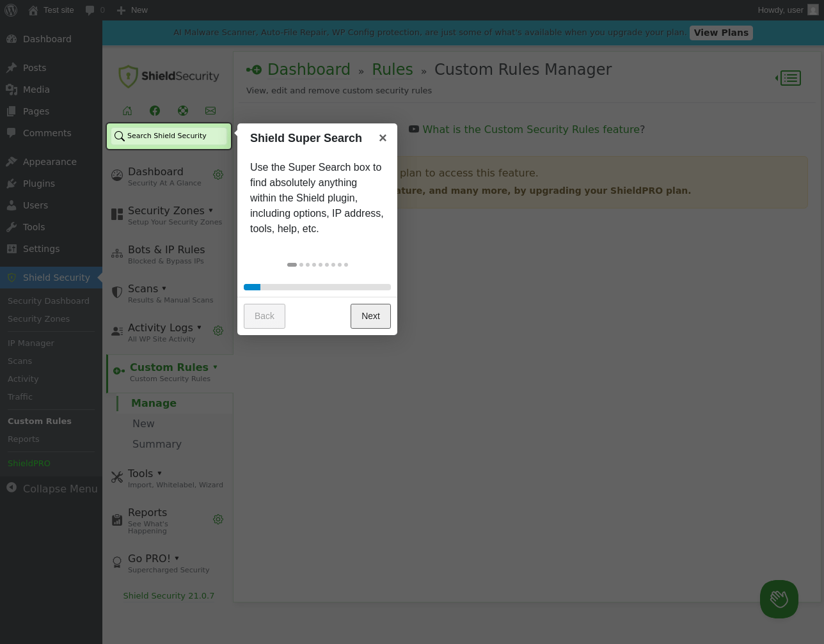Open the WordPress Dashboard menu

pyautogui.click(x=51, y=39)
